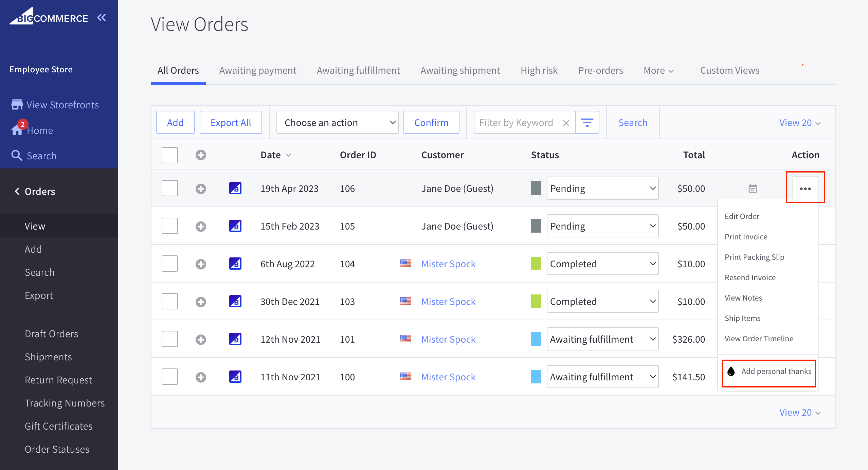Select the Search icon in the left sidebar
The width and height of the screenshot is (868, 470).
(x=17, y=156)
